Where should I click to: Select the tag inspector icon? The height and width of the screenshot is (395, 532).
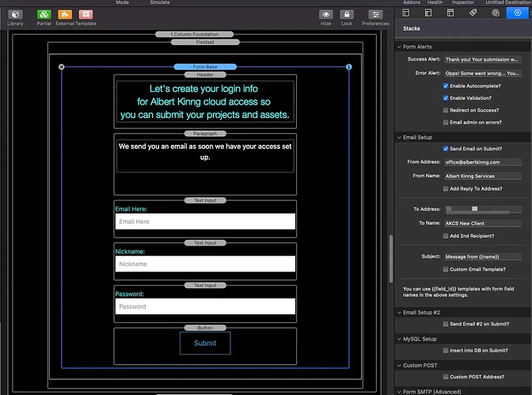point(473,13)
